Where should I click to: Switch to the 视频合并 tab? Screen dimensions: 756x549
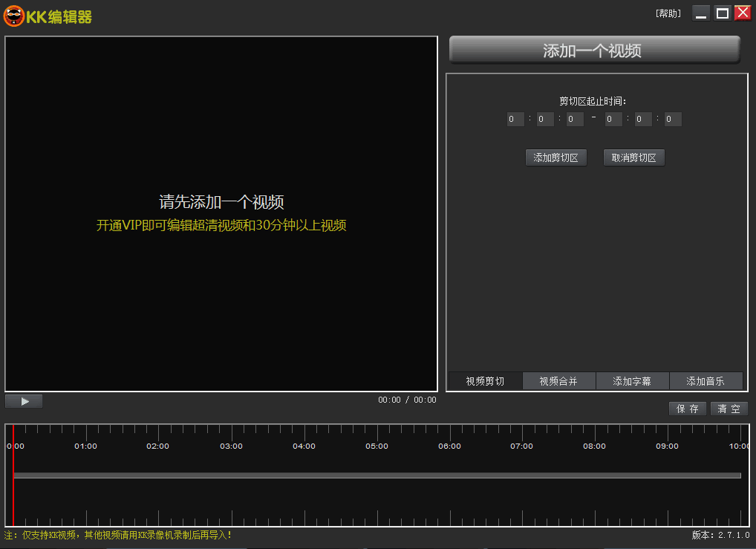pos(558,381)
